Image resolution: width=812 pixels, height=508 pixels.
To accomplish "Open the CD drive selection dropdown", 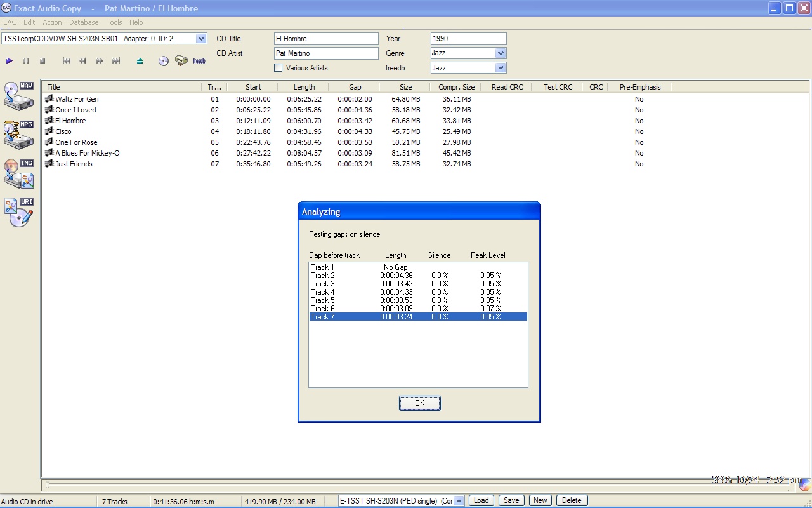I will [202, 39].
